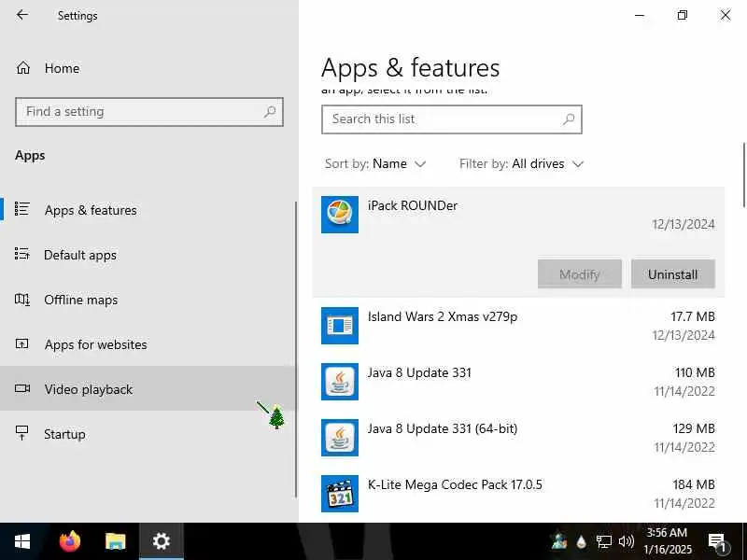This screenshot has height=560, width=747.
Task: Open the network tray icon
Action: pyautogui.click(x=603, y=542)
